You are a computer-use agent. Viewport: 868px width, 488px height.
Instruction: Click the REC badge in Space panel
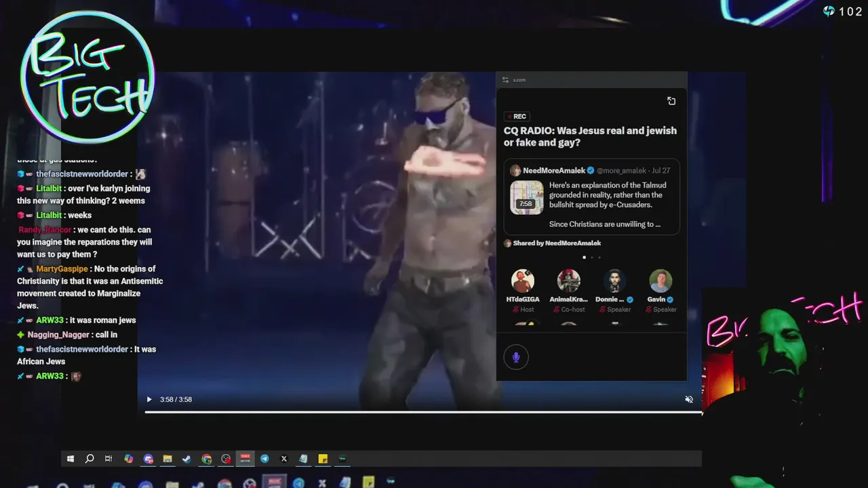pyautogui.click(x=517, y=117)
